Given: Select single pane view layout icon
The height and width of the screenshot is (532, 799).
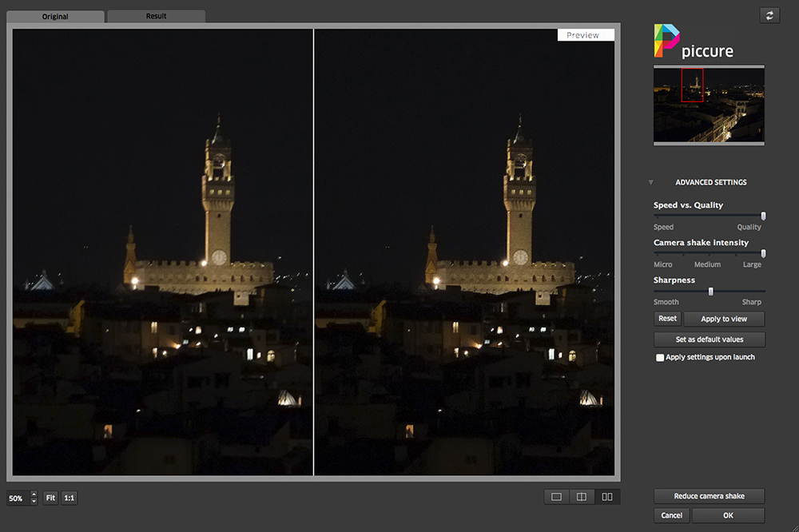Looking at the screenshot, I should [556, 497].
